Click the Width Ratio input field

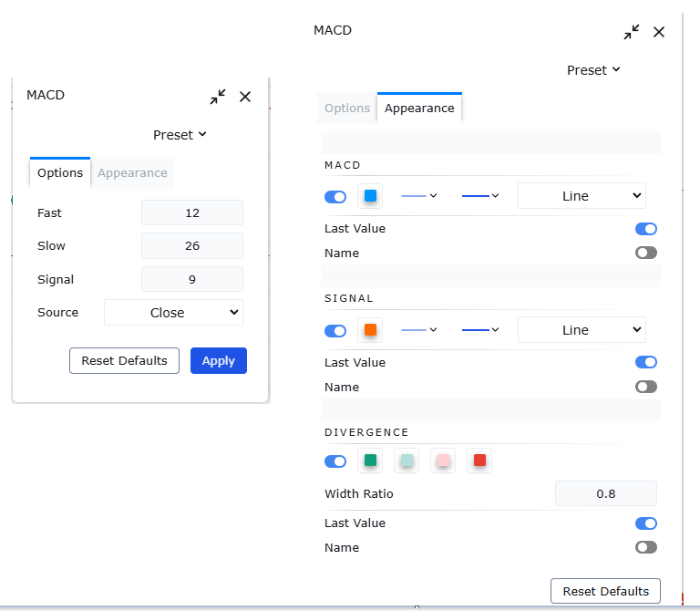[x=605, y=493]
